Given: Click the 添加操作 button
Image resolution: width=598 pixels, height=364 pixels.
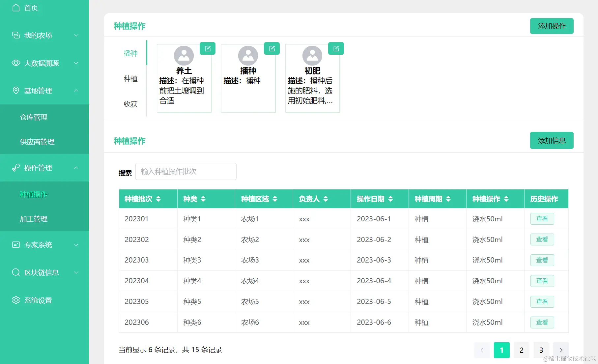Looking at the screenshot, I should (x=552, y=26).
